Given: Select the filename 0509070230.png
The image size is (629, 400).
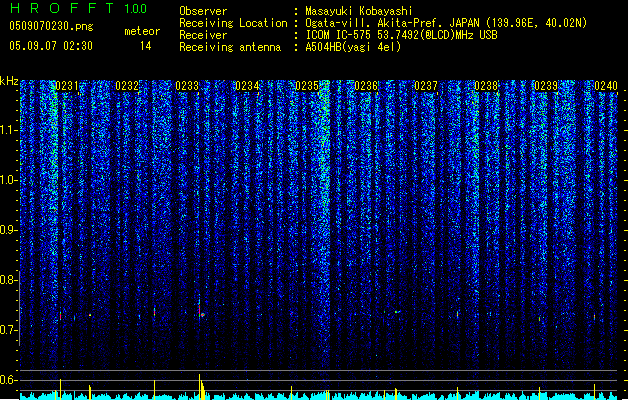Looking at the screenshot, I should [x=51, y=26].
